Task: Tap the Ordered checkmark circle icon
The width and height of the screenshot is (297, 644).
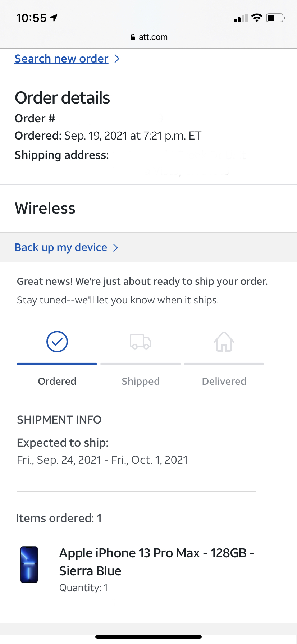Action: tap(57, 342)
